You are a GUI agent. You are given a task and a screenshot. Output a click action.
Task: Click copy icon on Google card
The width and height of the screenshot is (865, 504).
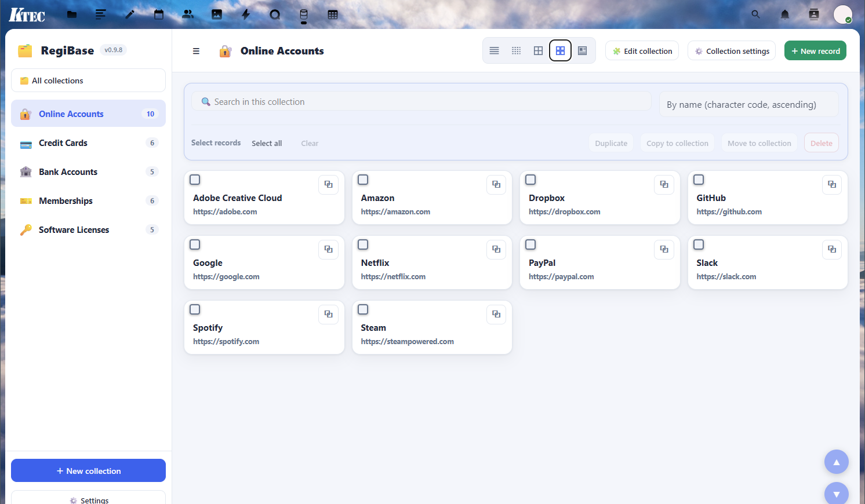point(328,249)
